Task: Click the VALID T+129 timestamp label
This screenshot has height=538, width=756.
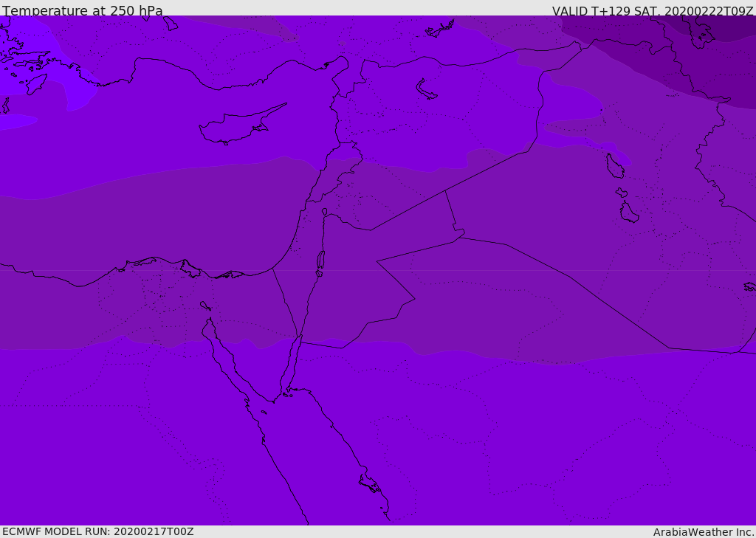Action: (653, 10)
